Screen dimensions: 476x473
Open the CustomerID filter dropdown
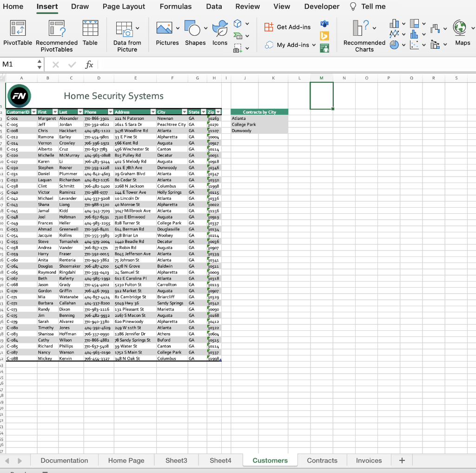pos(33,112)
